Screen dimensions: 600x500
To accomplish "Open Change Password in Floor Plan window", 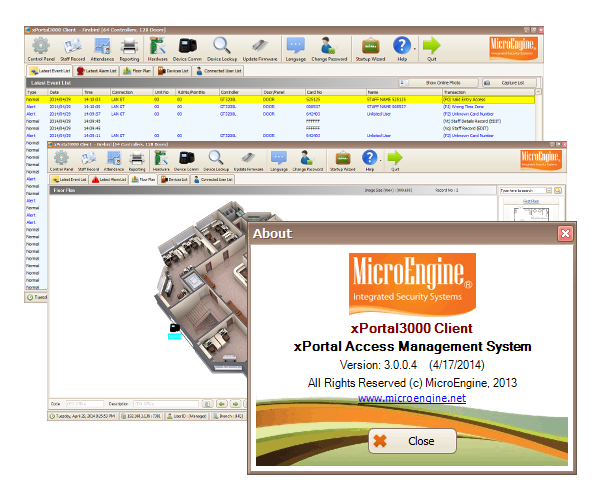I will coord(308,161).
